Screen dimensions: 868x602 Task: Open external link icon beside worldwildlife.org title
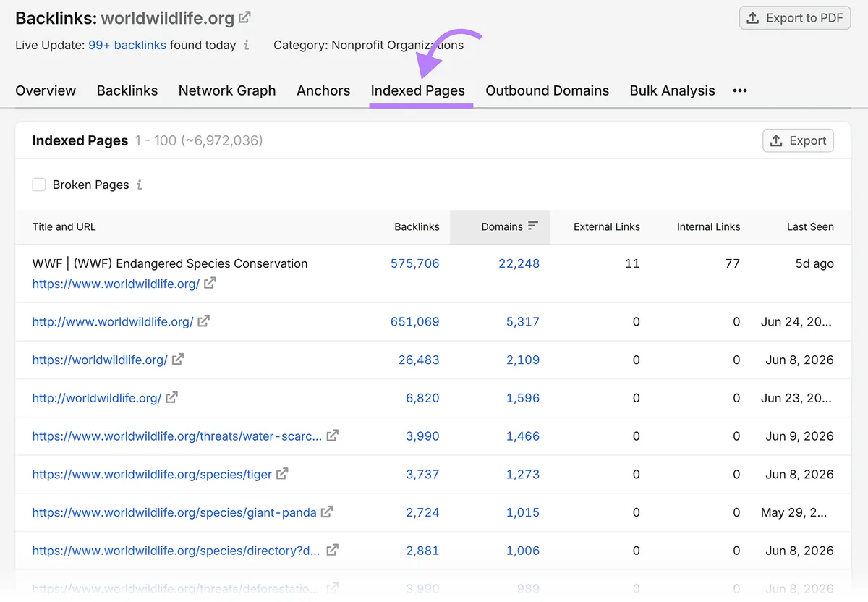point(245,17)
